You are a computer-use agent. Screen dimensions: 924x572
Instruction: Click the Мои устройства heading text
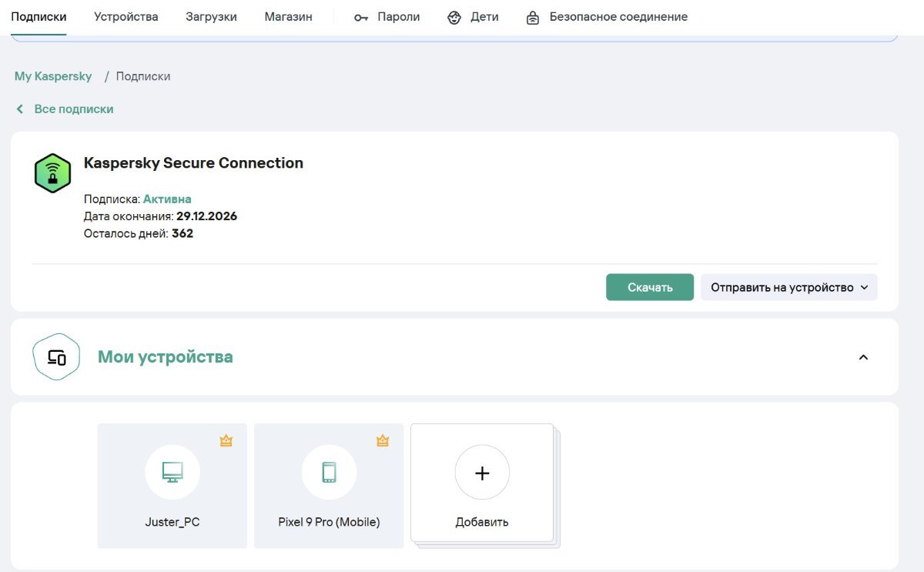tap(165, 357)
